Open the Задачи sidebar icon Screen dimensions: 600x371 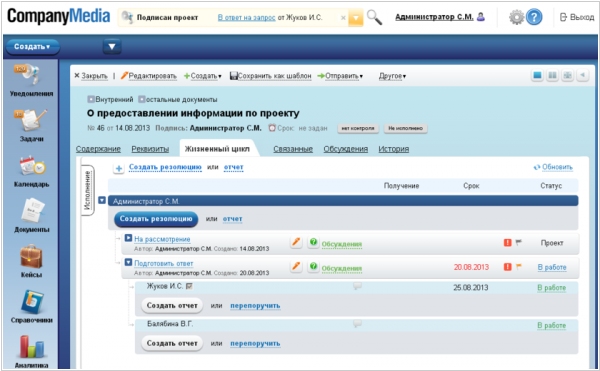[x=31, y=120]
